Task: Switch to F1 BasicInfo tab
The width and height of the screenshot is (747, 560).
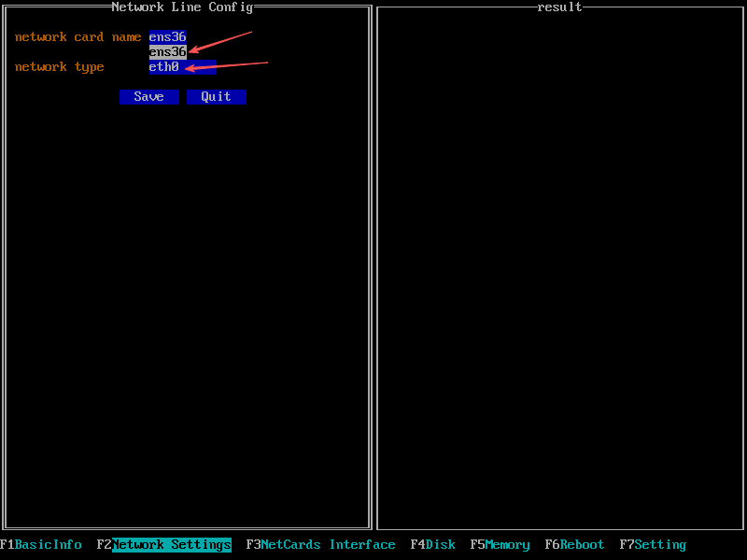Action: (x=41, y=545)
